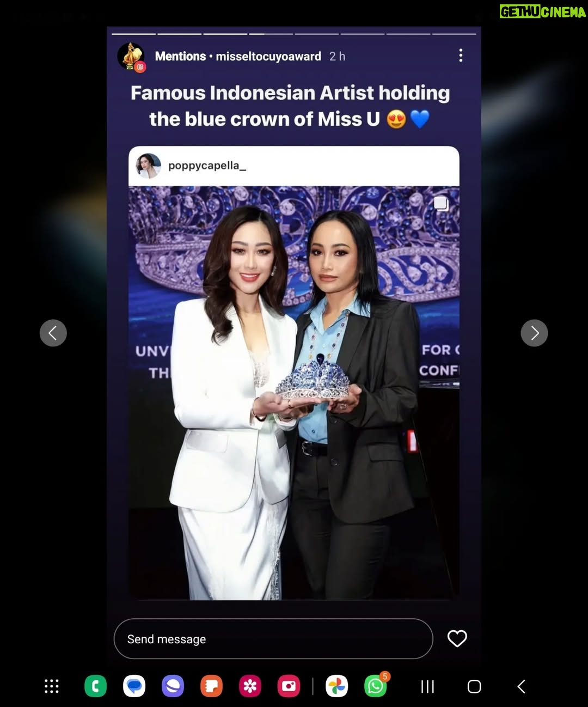Screen dimensions: 588x707
Task: Open the three-dot story options menu
Action: pos(461,55)
